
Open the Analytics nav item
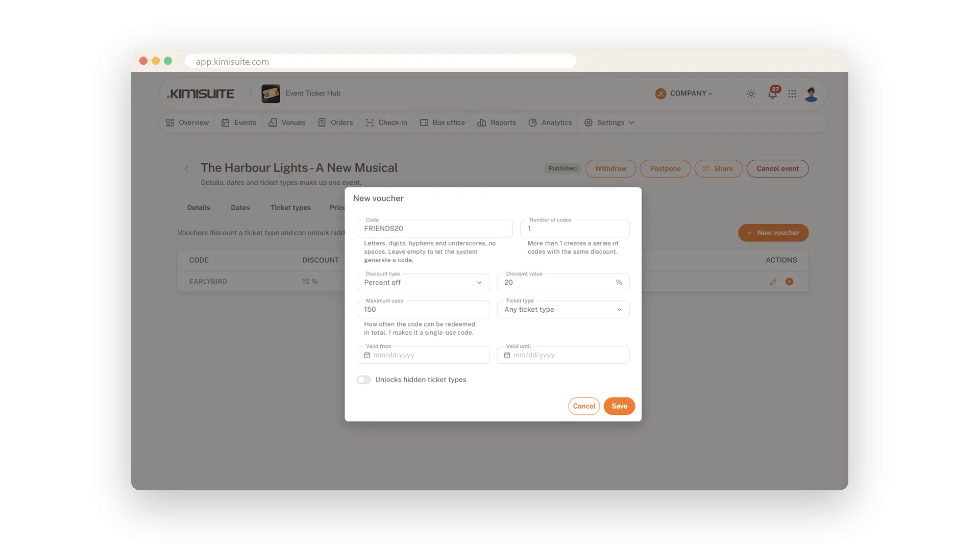pyautogui.click(x=550, y=123)
